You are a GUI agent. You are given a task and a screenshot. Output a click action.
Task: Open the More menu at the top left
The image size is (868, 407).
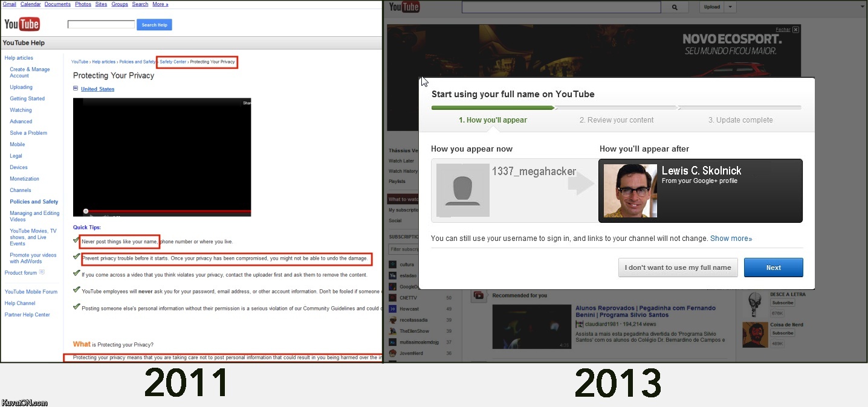pyautogui.click(x=160, y=3)
